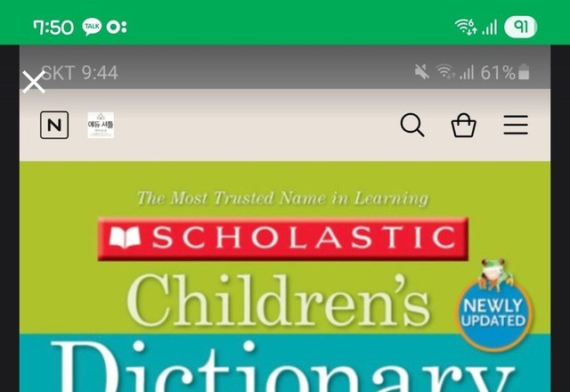The width and height of the screenshot is (570, 392).
Task: Tap the green battery 91 indicator
Action: pos(520,27)
